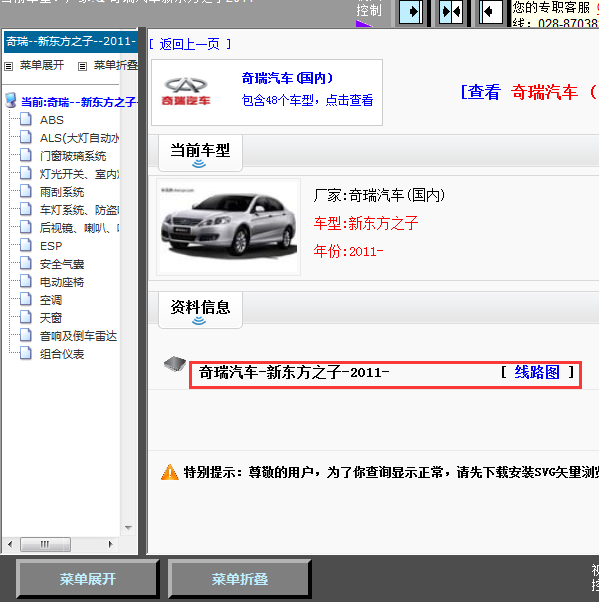This screenshot has width=599, height=602.
Task: Open the 奇瑞汽车 (国内) brand link
Action: tap(287, 78)
